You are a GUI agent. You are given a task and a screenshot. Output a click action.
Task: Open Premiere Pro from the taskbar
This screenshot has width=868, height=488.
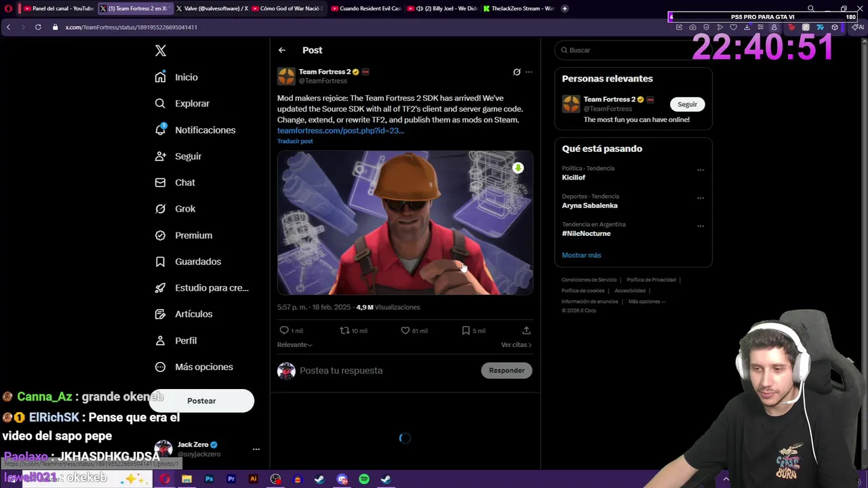click(231, 479)
